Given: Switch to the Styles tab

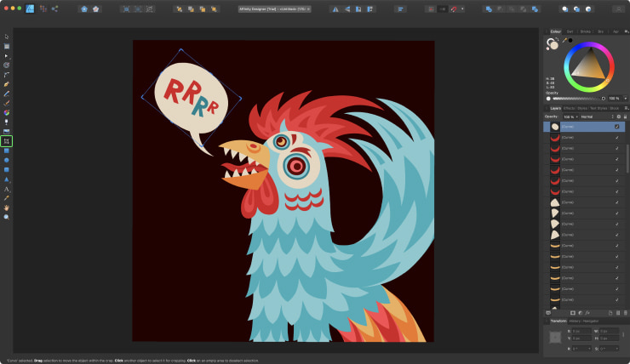Looking at the screenshot, I should coord(582,108).
